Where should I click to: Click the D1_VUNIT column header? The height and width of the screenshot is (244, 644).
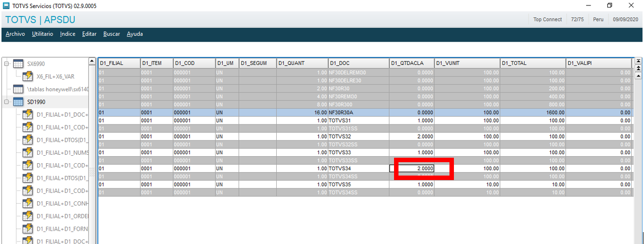tap(467, 63)
